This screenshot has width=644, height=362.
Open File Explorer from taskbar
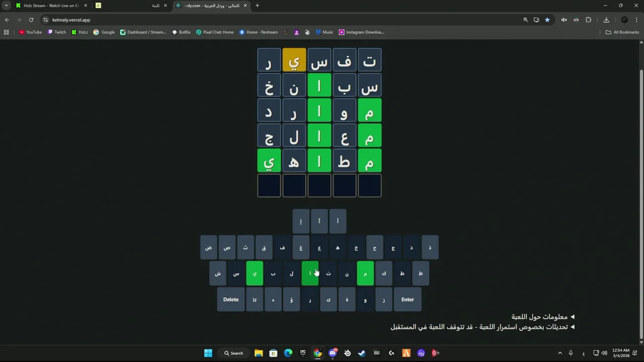click(x=259, y=353)
